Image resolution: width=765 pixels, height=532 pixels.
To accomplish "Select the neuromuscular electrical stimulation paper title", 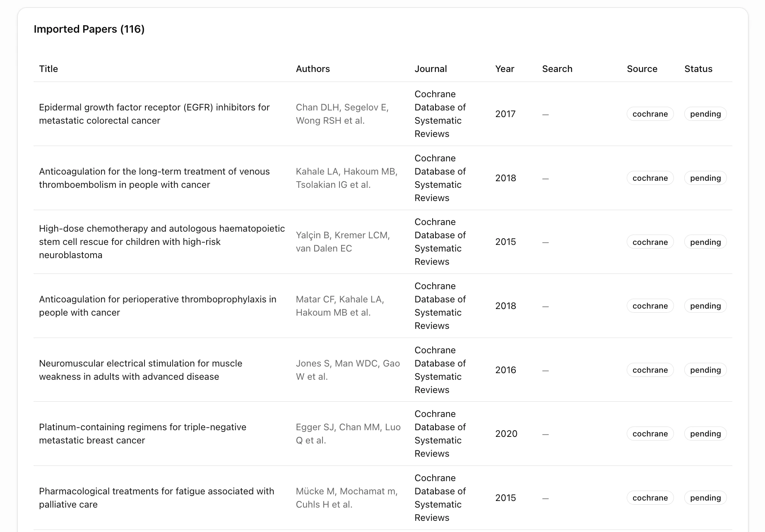I will coord(141,370).
